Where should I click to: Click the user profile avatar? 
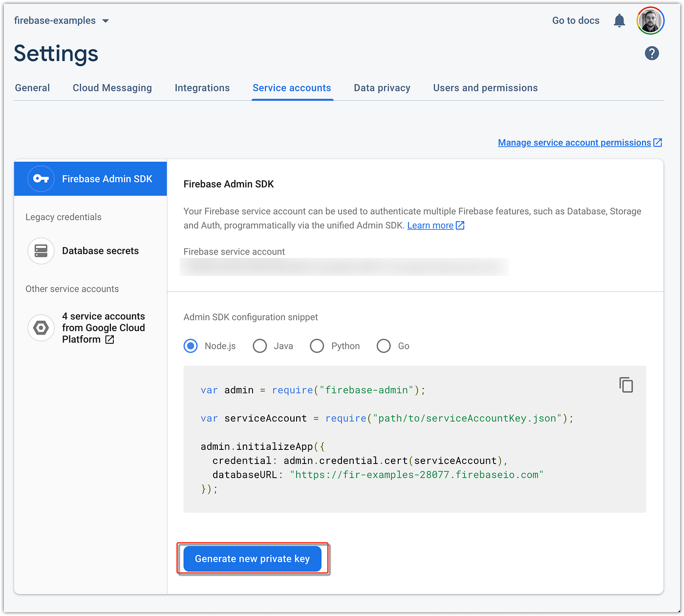tap(650, 21)
